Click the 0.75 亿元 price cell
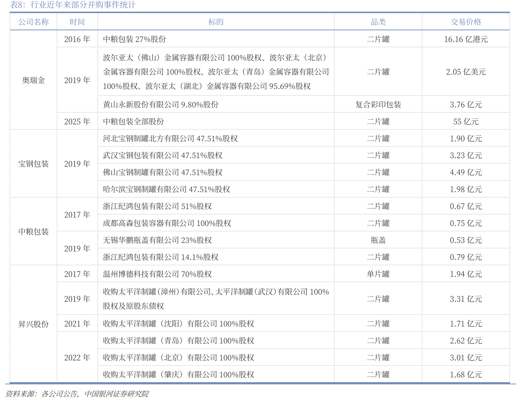 (x=466, y=223)
